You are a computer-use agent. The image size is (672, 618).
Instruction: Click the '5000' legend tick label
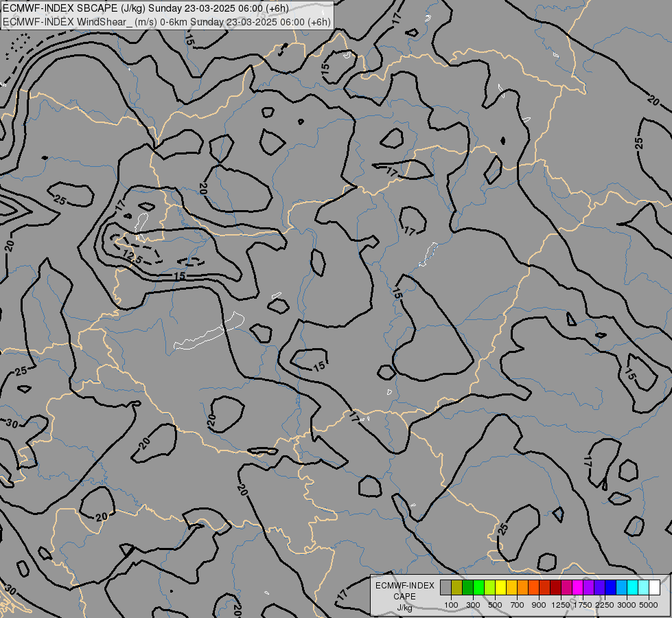[649, 605]
